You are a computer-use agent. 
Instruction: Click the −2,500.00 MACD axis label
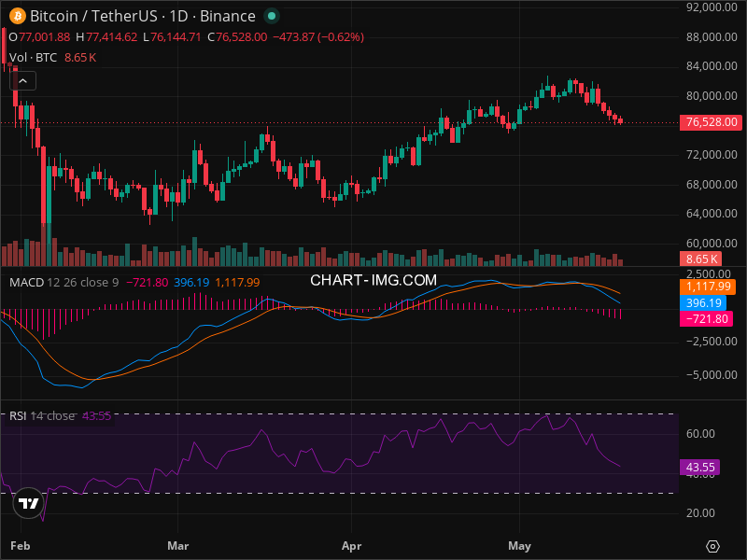click(x=712, y=342)
